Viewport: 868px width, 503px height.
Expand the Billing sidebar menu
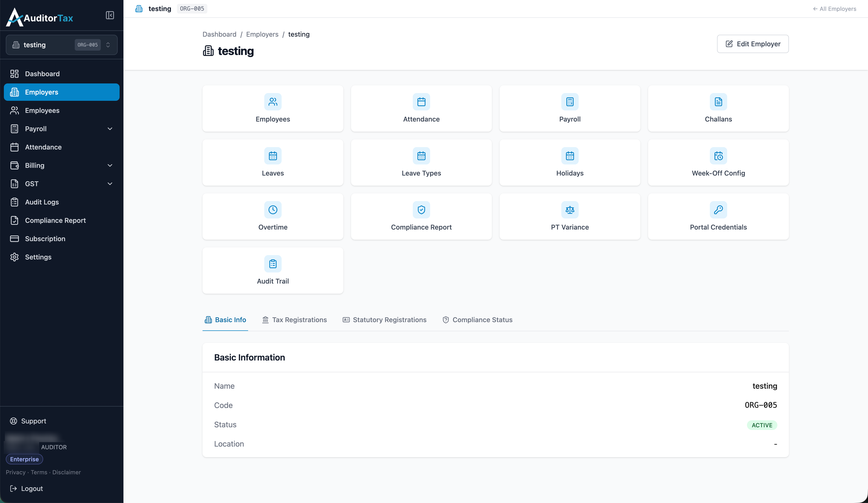(62, 165)
